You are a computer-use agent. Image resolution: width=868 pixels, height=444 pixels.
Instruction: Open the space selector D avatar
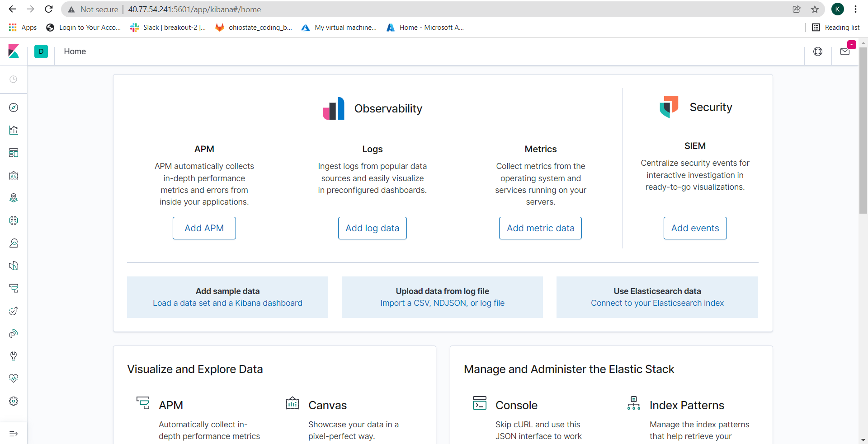pos(41,51)
